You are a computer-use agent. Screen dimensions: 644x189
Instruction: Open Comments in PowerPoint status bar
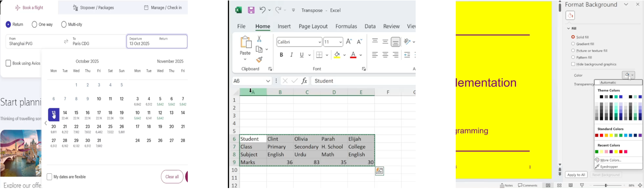click(x=527, y=186)
